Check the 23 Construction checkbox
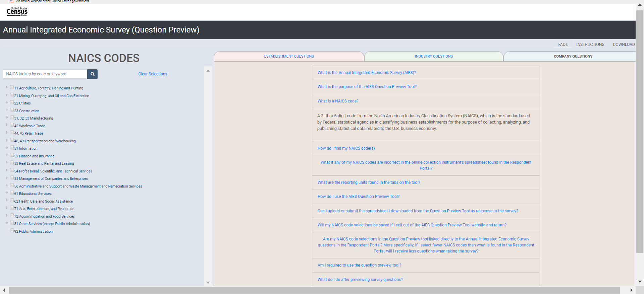 12,110
